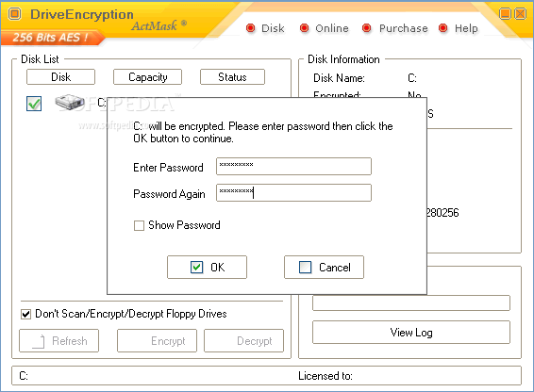
Task: Click the Cancel button in the dialog
Action: coord(324,267)
